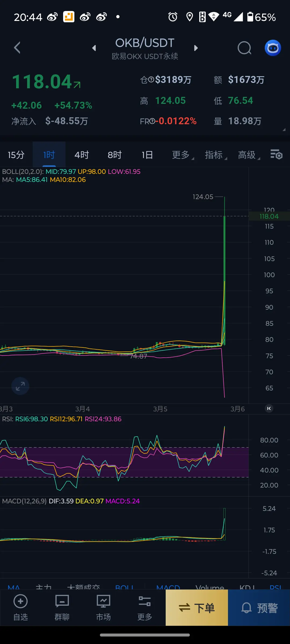
Task: Tap the question mark beside 仓
Action: click(151, 80)
